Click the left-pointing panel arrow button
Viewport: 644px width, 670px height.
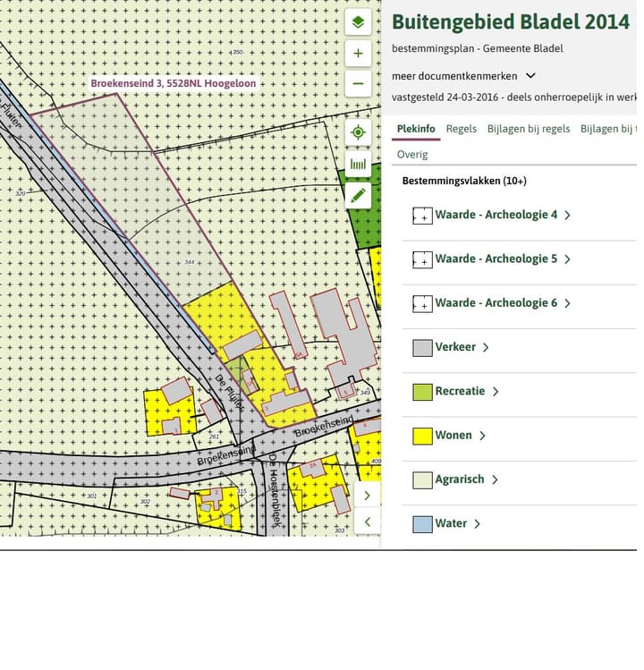click(367, 522)
